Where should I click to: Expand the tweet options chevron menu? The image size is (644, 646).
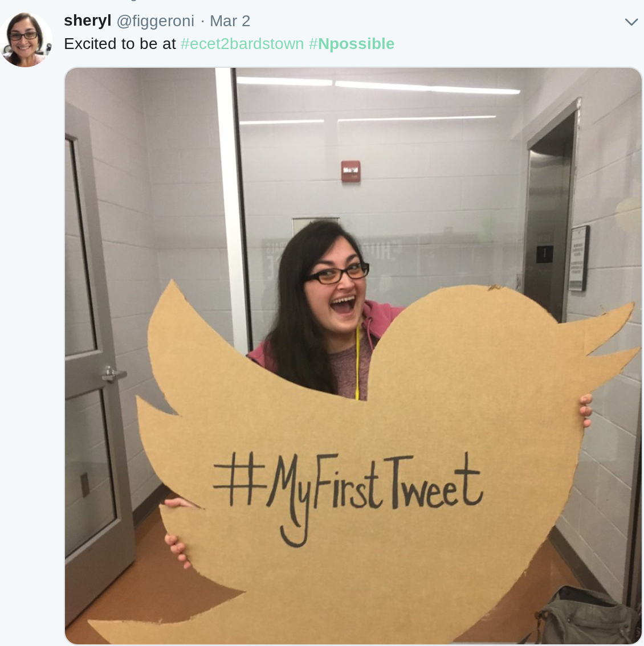(x=631, y=22)
